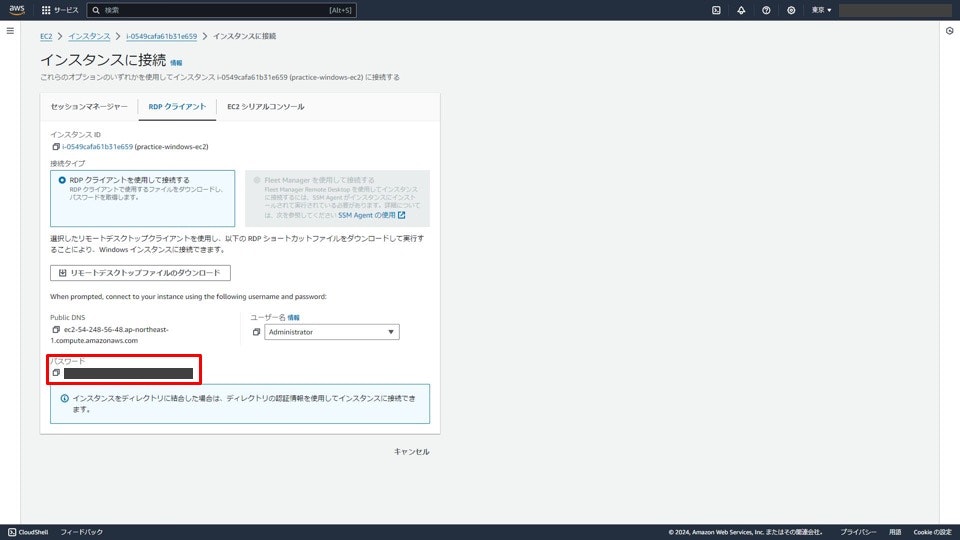Image resolution: width=960 pixels, height=540 pixels.
Task: Copy the Public DNS with copy icon
Action: (56, 329)
